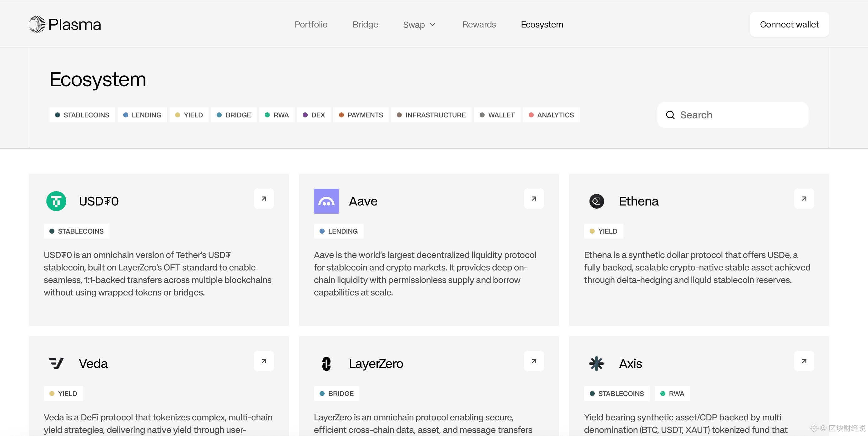The image size is (868, 436).
Task: Click the search magnifier icon
Action: (670, 115)
